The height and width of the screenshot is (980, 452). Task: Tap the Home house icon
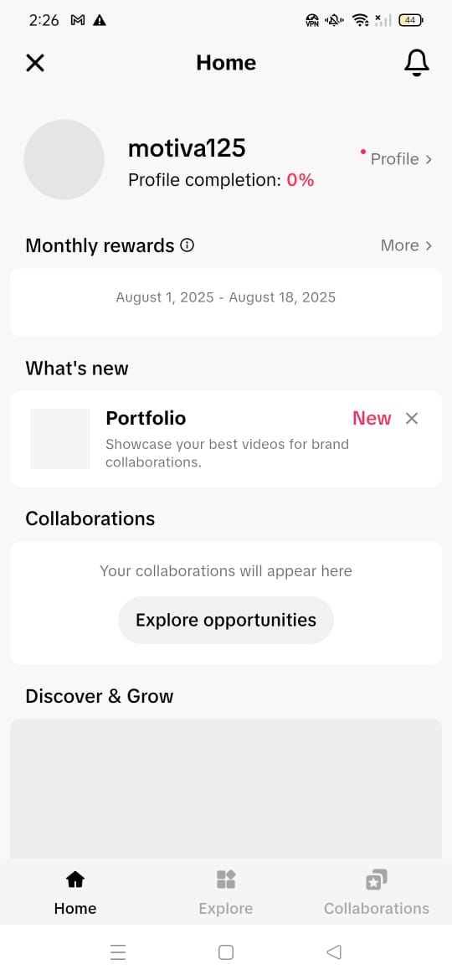[x=75, y=879]
